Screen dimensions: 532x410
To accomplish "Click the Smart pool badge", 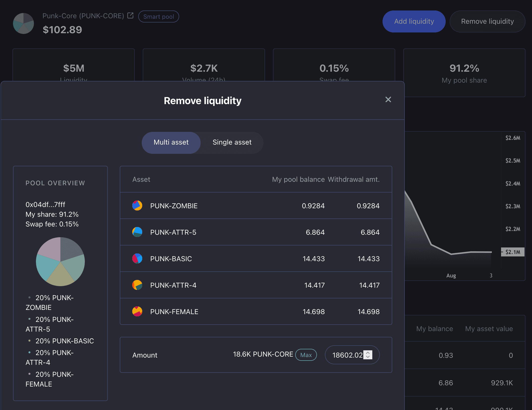I will [x=159, y=16].
